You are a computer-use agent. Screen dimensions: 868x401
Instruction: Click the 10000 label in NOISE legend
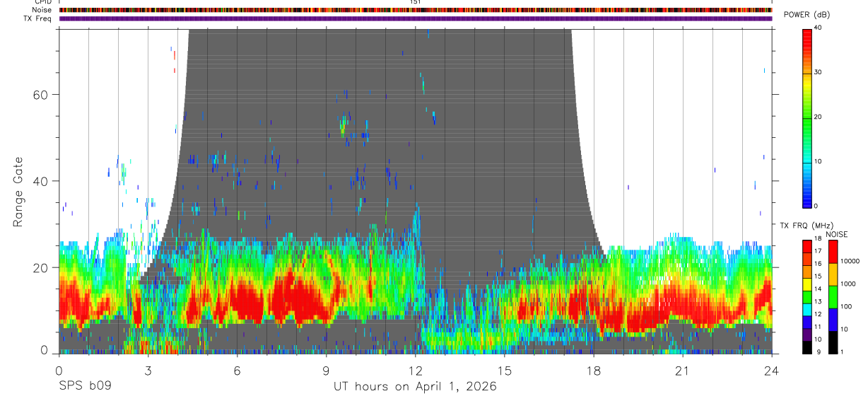[x=851, y=262]
